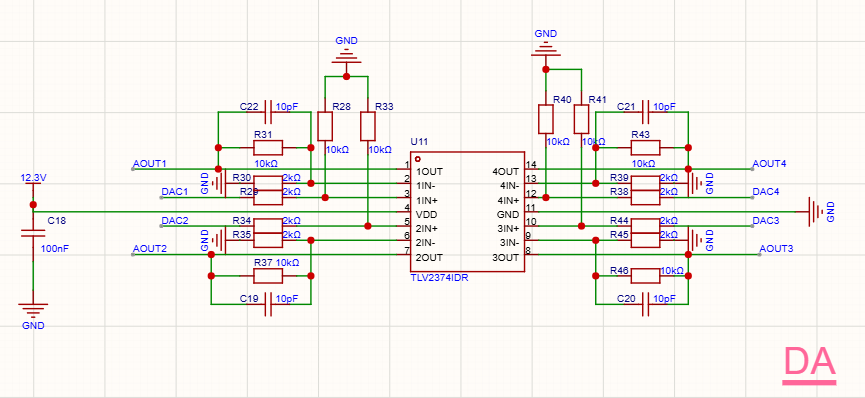Click the 12.3V power label
This screenshot has width=865, height=398.
34,179
